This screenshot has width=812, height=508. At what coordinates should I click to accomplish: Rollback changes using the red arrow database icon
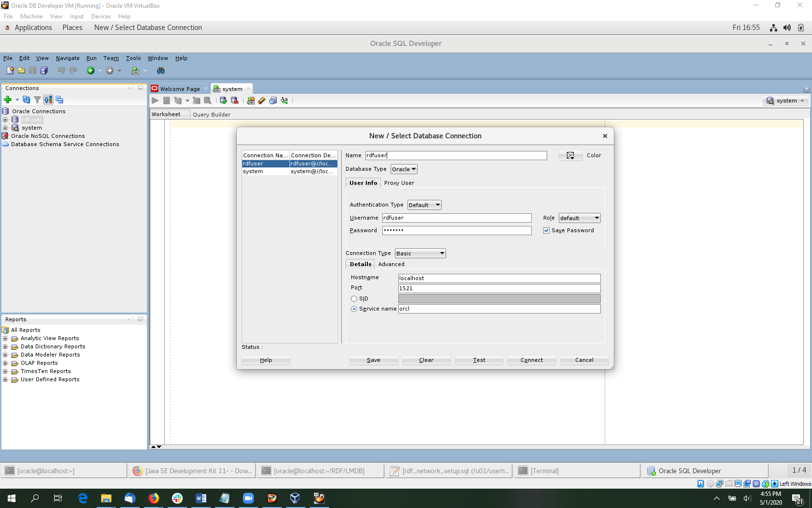[235, 101]
